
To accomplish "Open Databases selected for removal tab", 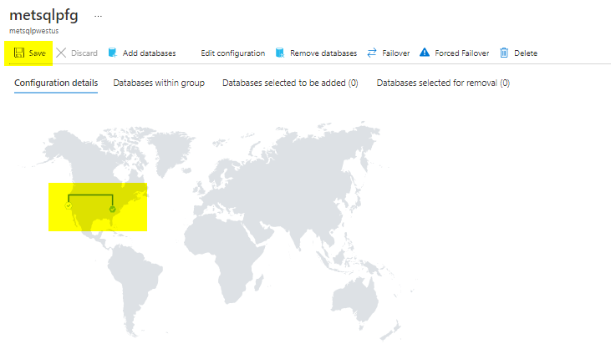I will click(x=443, y=83).
